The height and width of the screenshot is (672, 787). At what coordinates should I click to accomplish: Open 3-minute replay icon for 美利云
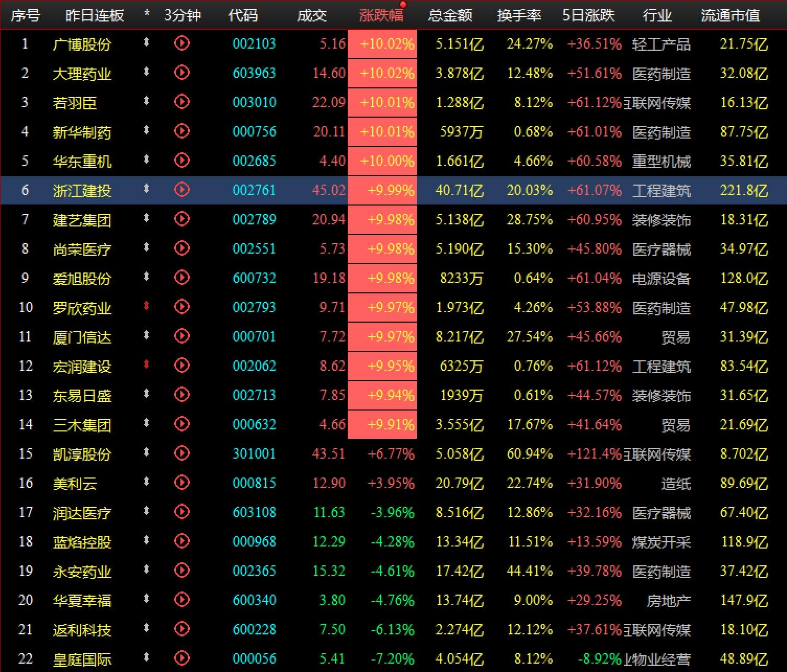(x=181, y=482)
